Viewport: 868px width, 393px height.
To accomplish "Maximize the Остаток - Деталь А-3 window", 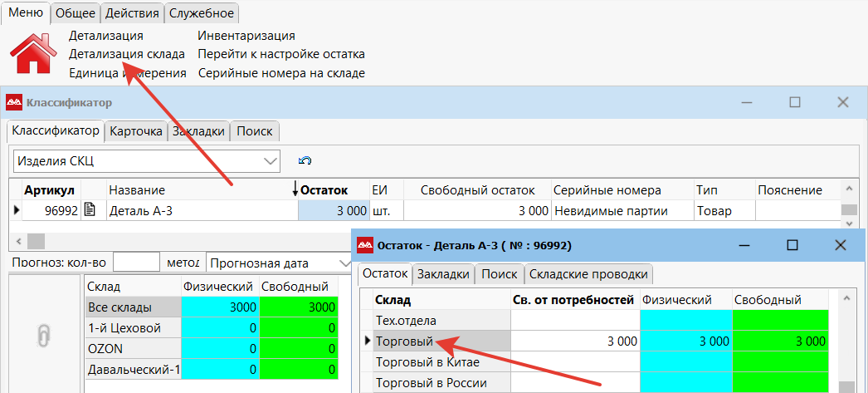I will point(792,245).
